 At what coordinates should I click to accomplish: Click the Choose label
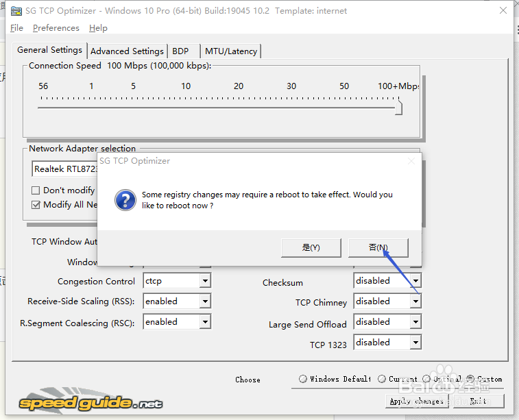pos(248,380)
